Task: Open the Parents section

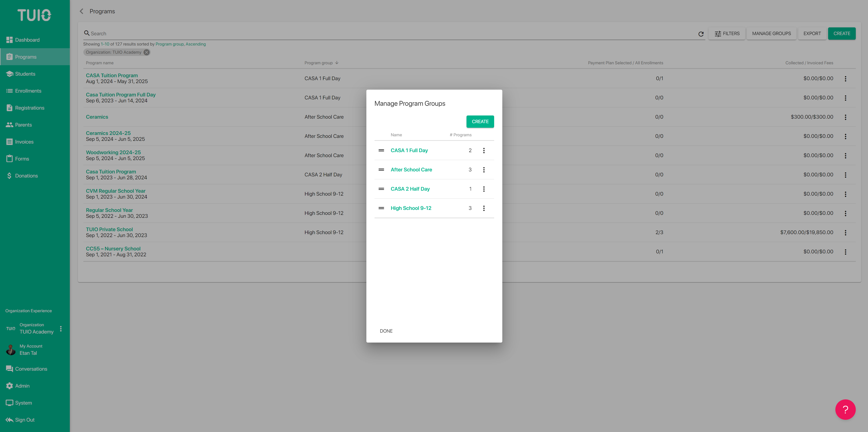Action: pyautogui.click(x=35, y=125)
